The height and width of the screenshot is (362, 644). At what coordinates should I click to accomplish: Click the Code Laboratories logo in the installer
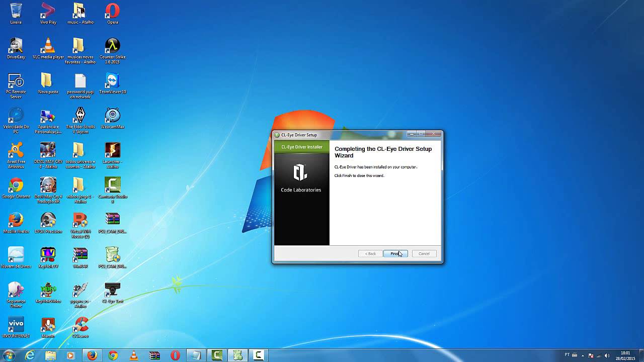(x=300, y=172)
